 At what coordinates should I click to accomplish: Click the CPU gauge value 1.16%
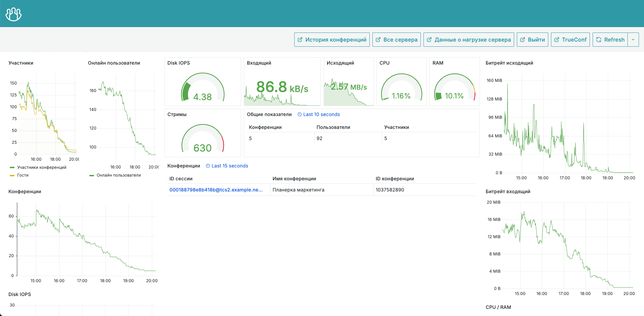point(401,96)
